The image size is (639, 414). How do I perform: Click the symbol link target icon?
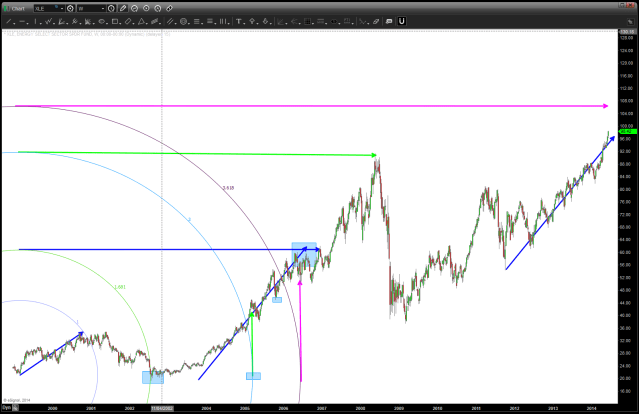click(70, 8)
